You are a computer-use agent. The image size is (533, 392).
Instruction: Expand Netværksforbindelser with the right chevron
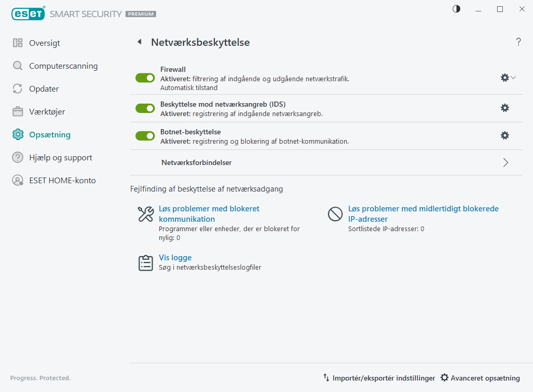tap(505, 162)
